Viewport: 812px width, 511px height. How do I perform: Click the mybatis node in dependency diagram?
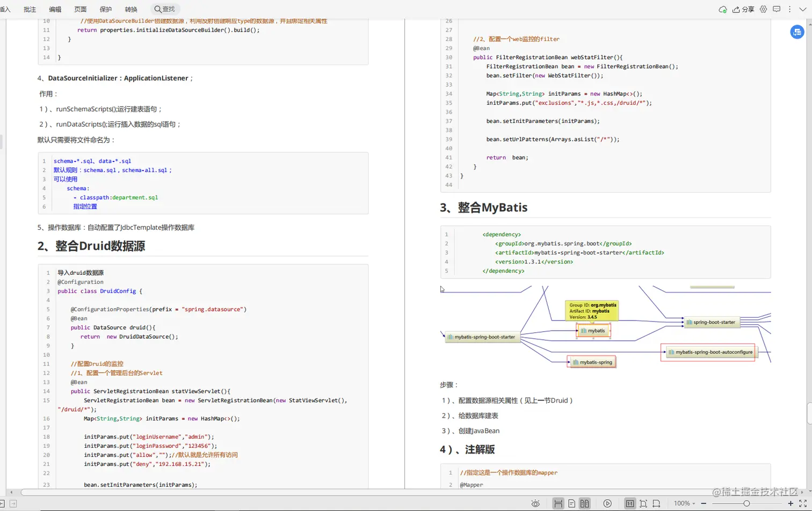(x=593, y=331)
